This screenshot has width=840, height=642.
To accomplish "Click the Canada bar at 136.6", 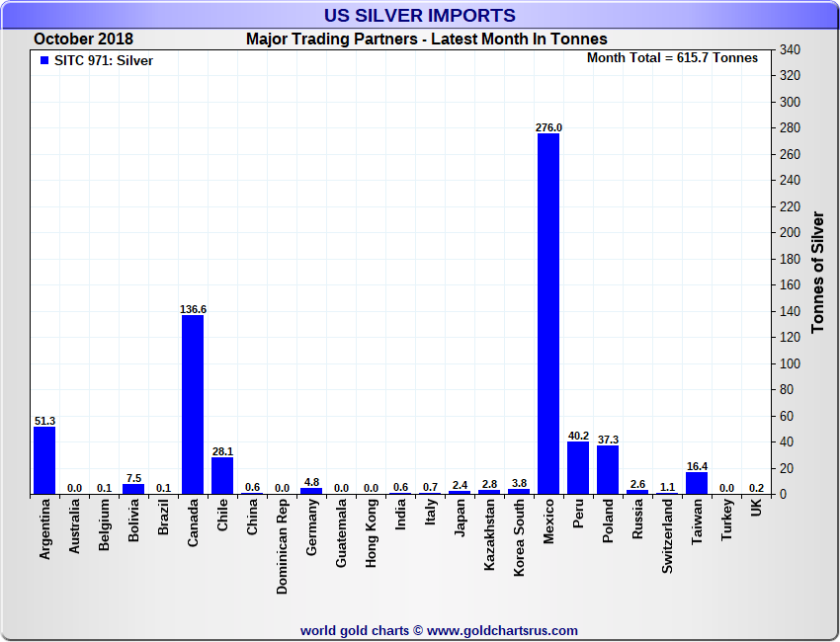I will (x=193, y=405).
